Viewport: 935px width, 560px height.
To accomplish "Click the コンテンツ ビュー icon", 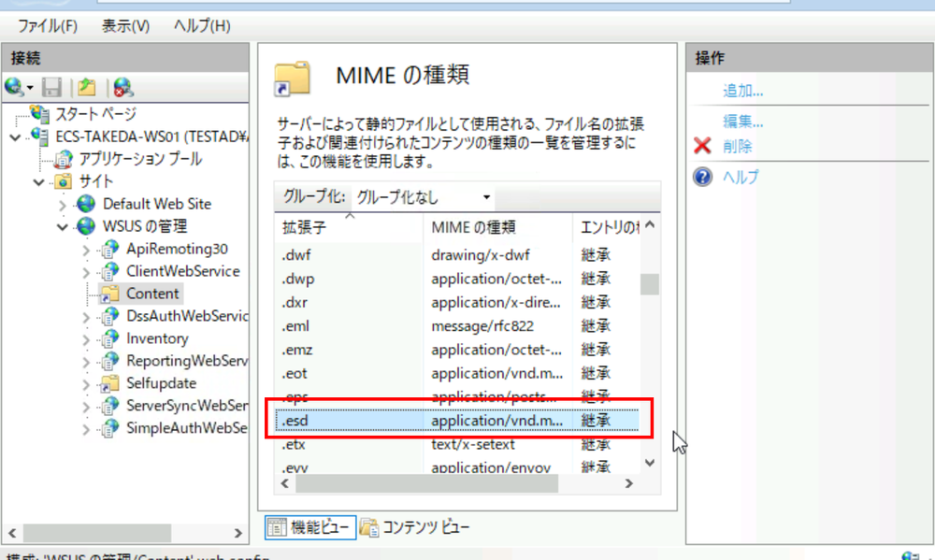I will click(x=369, y=527).
